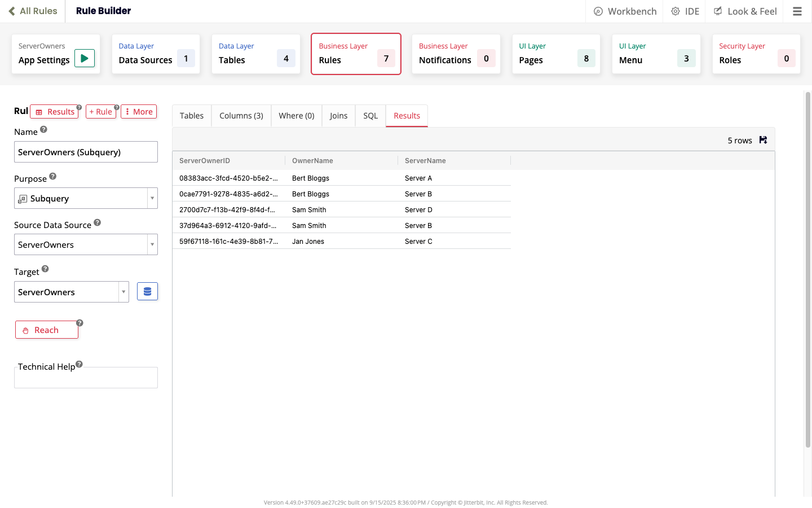Open the IDE with the gear icon
This screenshot has height=508, width=812.
coord(684,11)
